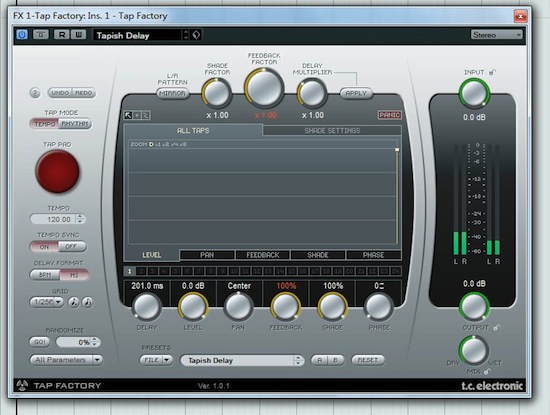Click the Undo button
The image size is (550, 415).
tap(60, 93)
